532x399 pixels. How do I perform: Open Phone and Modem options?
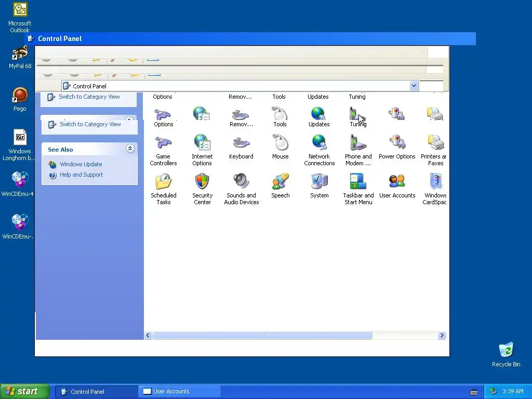tap(358, 151)
